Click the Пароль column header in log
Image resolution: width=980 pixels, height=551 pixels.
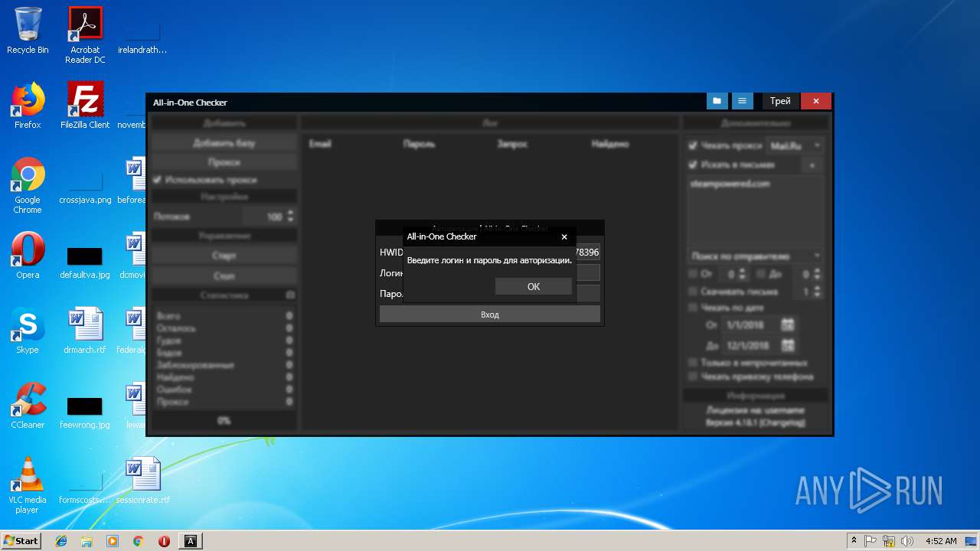[x=419, y=144]
